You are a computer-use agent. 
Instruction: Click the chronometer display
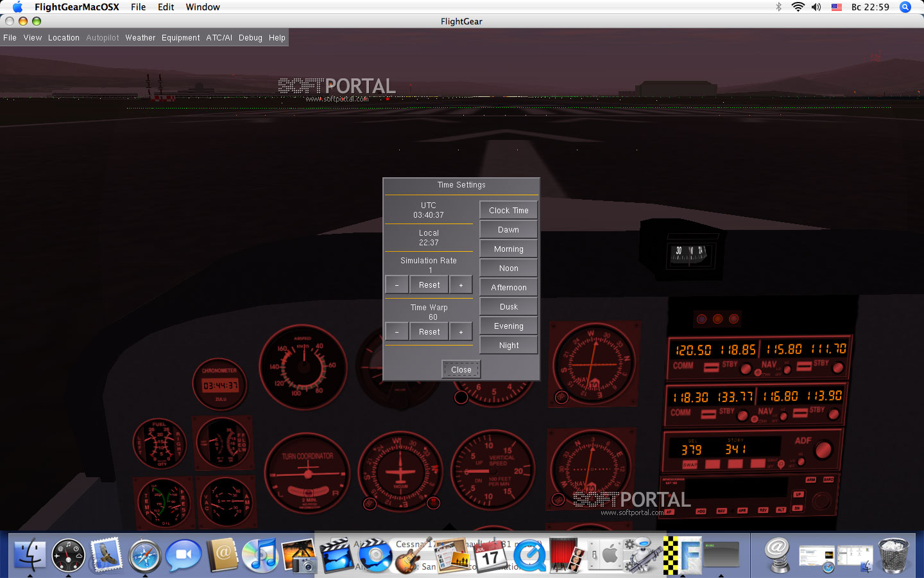coord(220,385)
